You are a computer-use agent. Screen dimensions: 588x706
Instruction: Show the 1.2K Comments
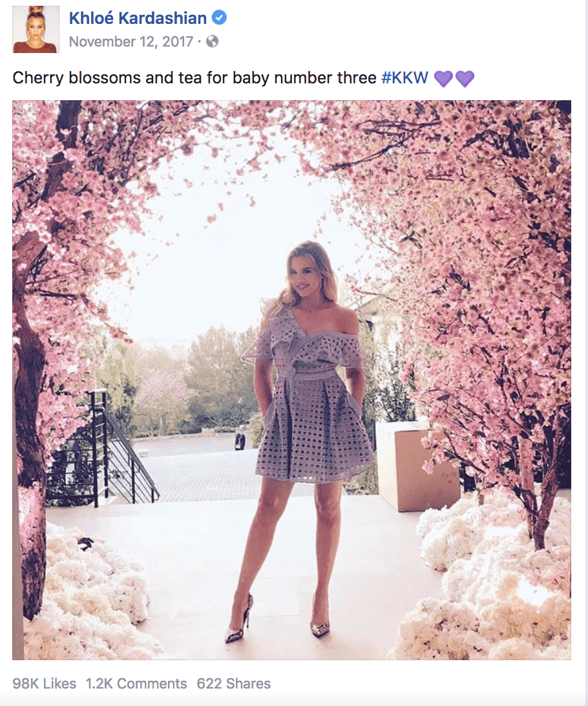136,683
